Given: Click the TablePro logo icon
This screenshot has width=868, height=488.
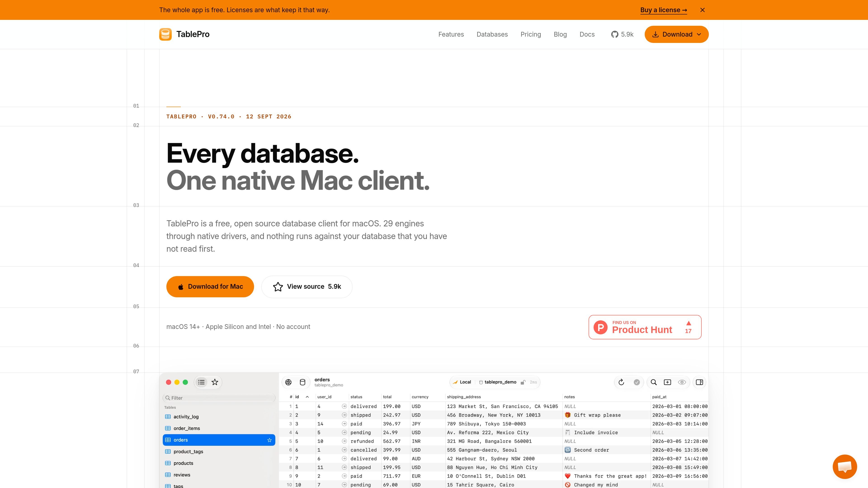Looking at the screenshot, I should point(165,34).
